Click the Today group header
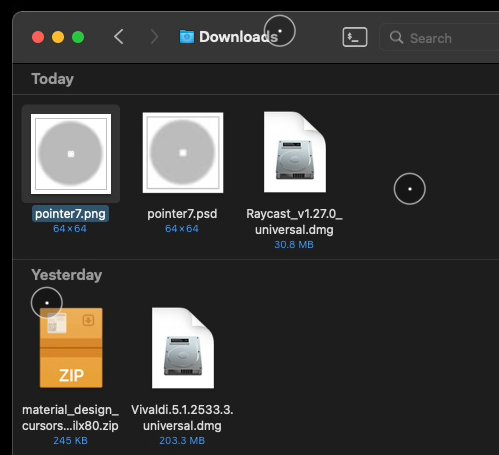This screenshot has height=455, width=499. (52, 79)
